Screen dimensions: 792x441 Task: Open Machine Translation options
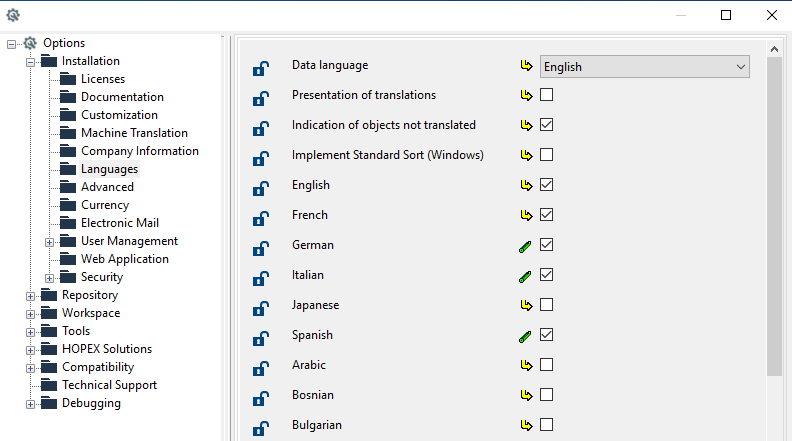point(134,133)
